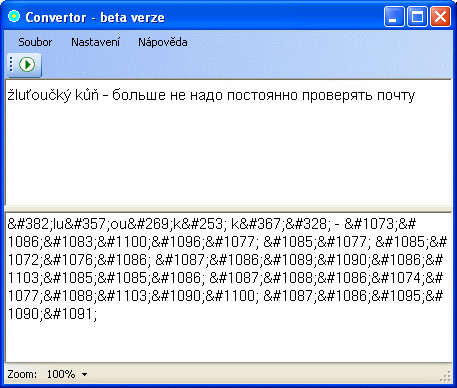The width and height of the screenshot is (457, 388).
Task: Click the 100% zoom value
Action: pyautogui.click(x=61, y=374)
